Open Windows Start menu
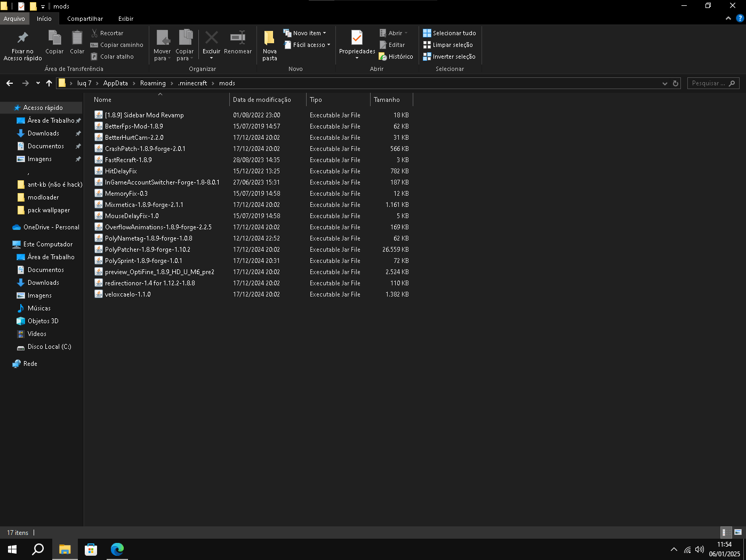 point(12,549)
